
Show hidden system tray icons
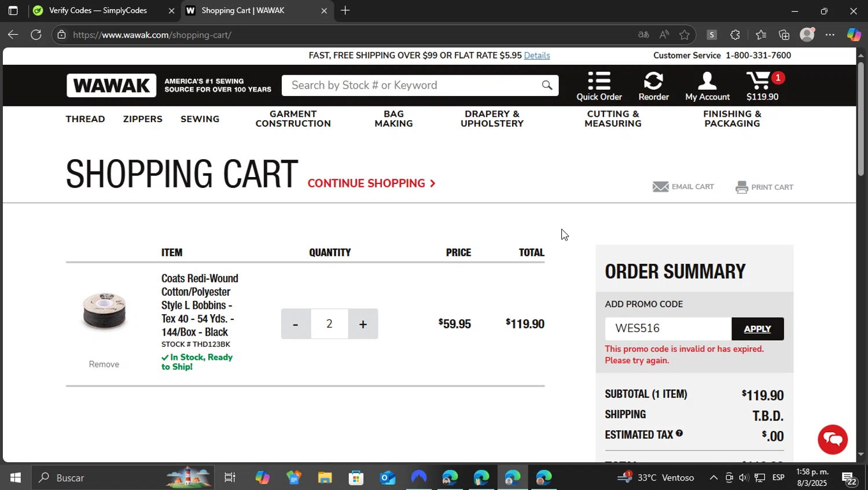point(713,478)
